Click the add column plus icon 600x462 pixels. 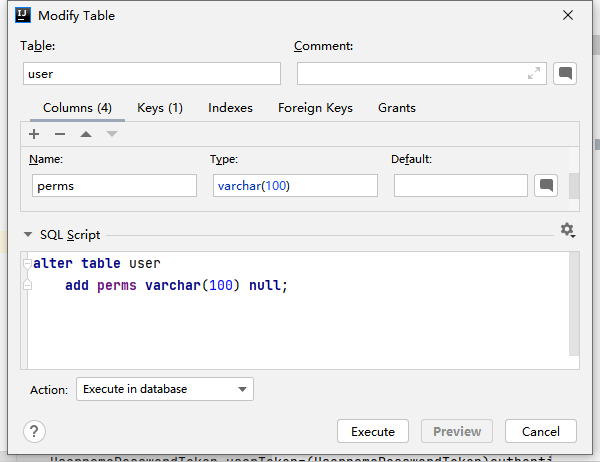pyautogui.click(x=34, y=134)
